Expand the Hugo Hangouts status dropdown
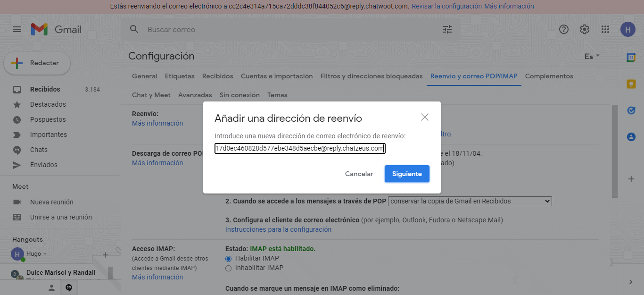 click(x=45, y=254)
